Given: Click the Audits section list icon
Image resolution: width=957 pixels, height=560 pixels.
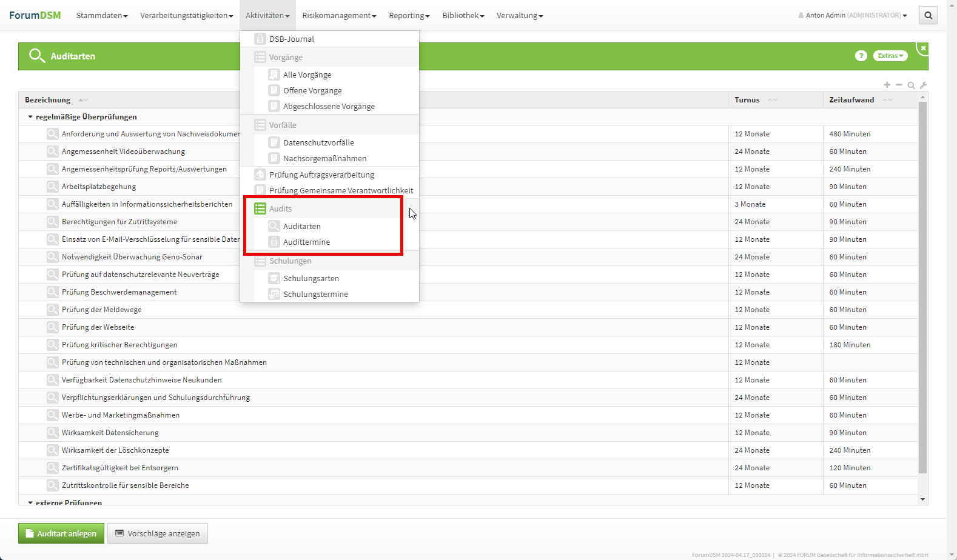Looking at the screenshot, I should coord(260,208).
